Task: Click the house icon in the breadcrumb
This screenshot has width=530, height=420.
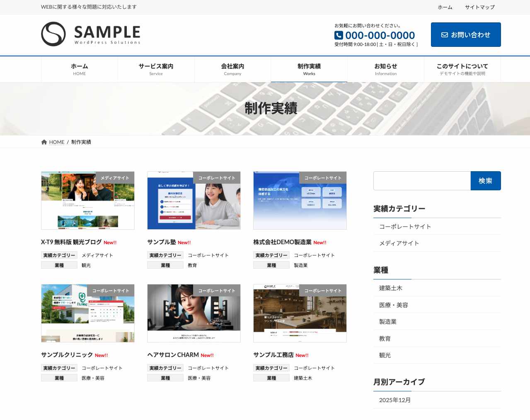Action: [x=44, y=142]
